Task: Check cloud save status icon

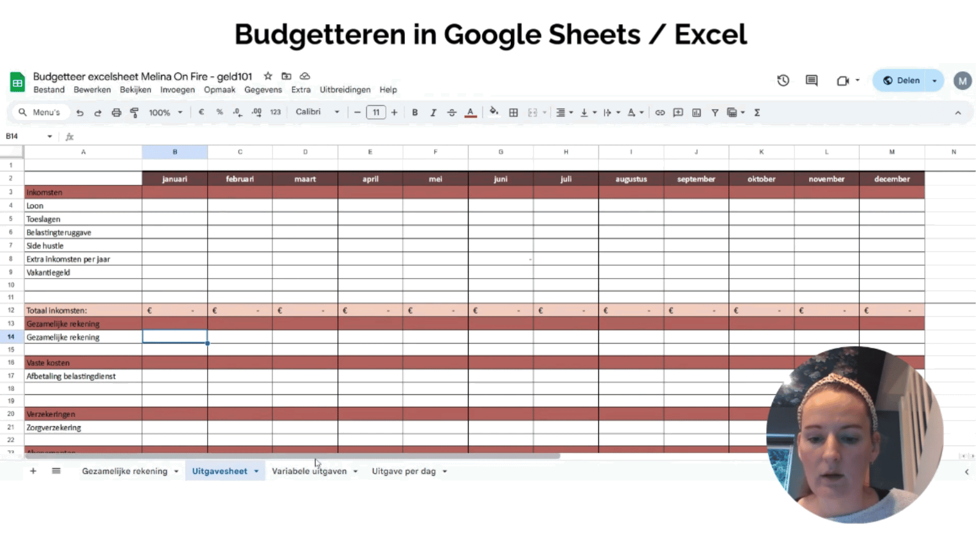Action: pyautogui.click(x=304, y=76)
